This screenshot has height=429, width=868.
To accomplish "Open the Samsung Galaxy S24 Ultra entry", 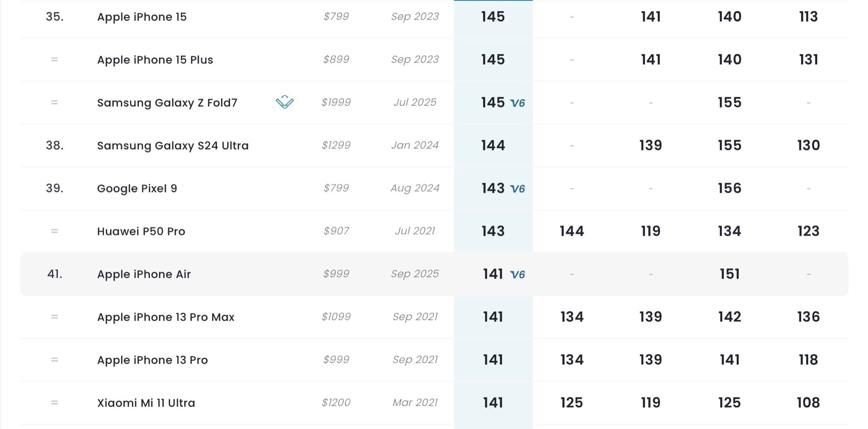I will pyautogui.click(x=173, y=146).
